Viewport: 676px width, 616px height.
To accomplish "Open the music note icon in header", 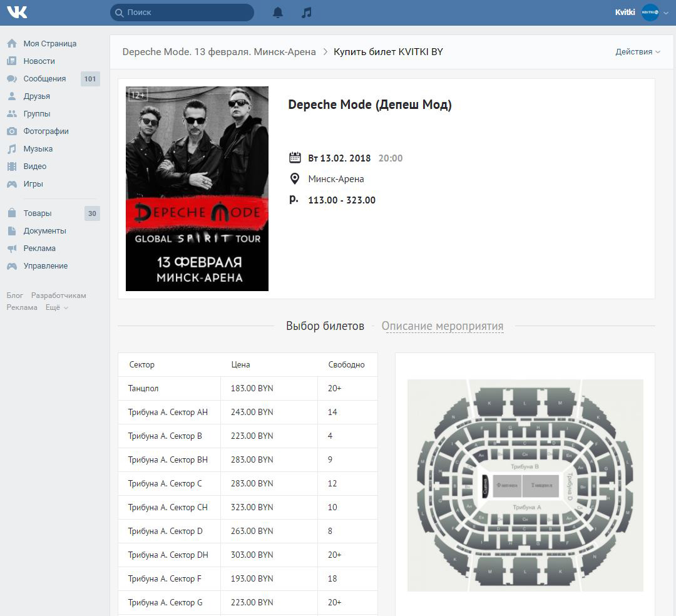I will tap(307, 13).
